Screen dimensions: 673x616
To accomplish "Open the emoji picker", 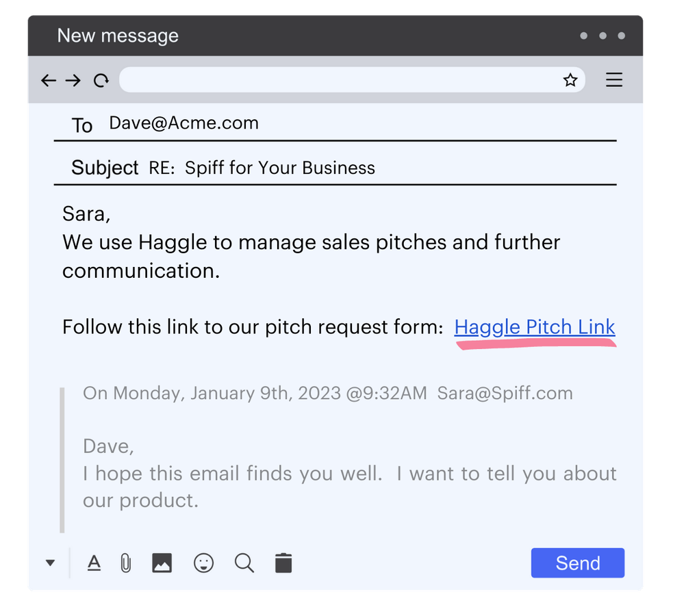I will tap(203, 563).
